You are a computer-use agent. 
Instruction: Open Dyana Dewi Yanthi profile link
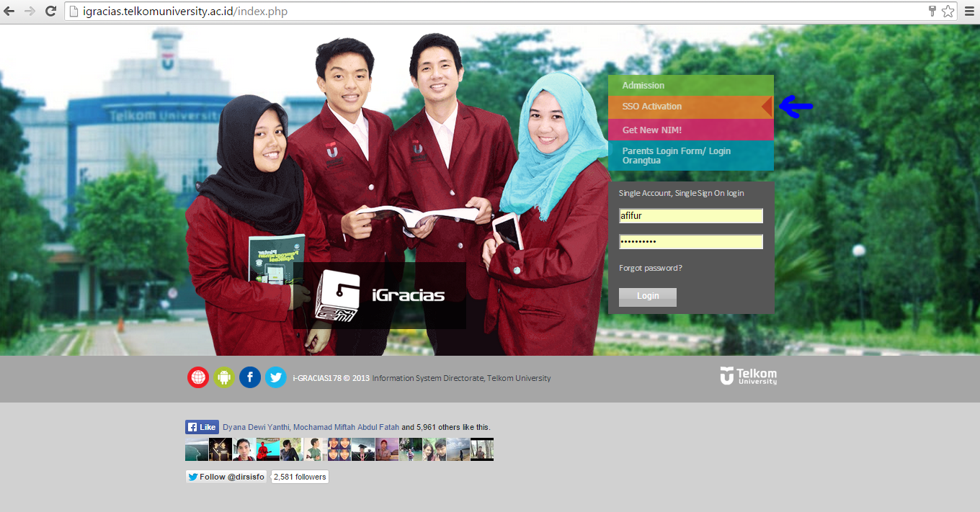[x=256, y=427]
